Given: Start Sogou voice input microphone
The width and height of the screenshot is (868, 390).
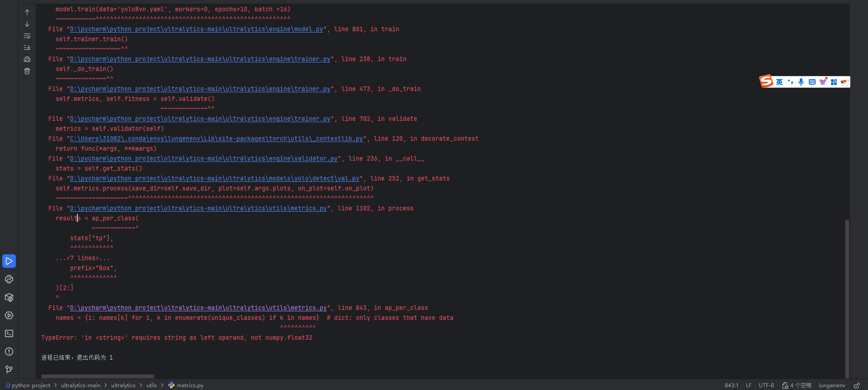Looking at the screenshot, I should [801, 82].
